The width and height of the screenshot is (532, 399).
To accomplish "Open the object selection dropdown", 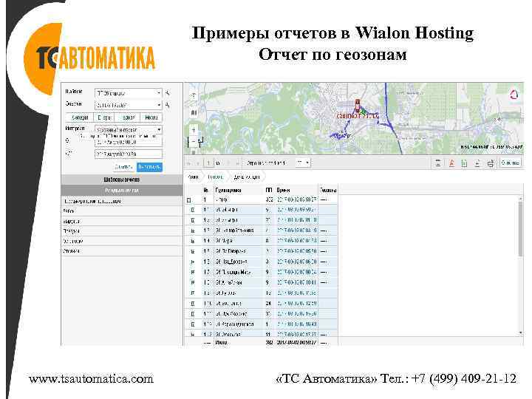I will (129, 105).
